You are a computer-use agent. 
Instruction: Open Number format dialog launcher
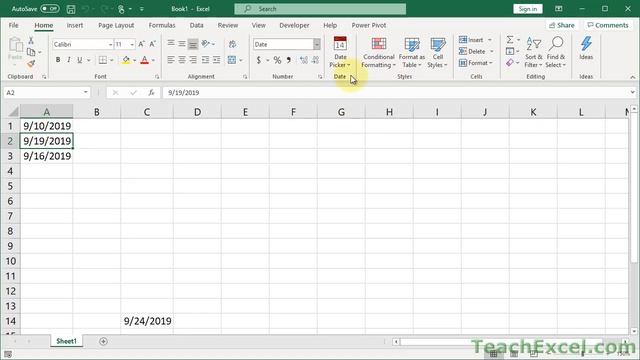[x=320, y=77]
